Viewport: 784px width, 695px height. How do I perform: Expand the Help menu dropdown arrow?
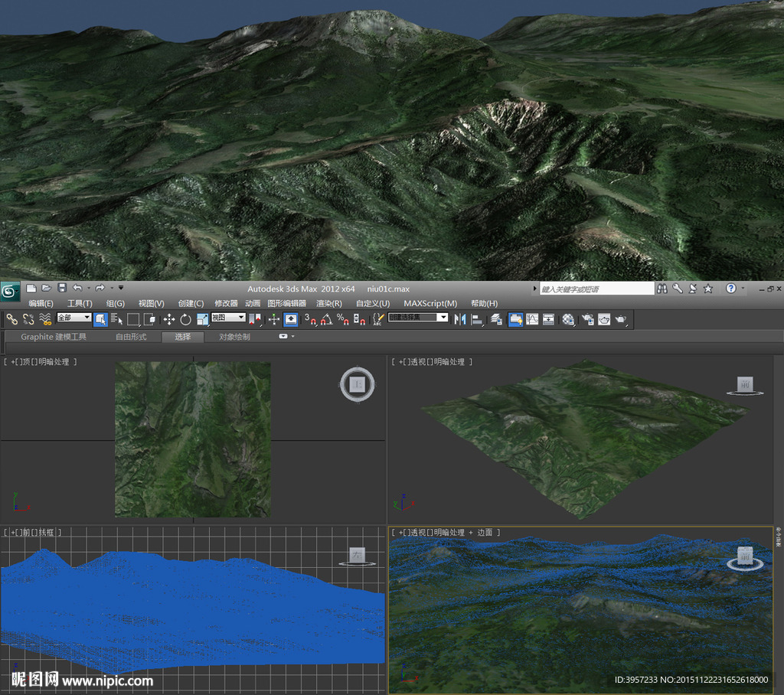pyautogui.click(x=743, y=289)
